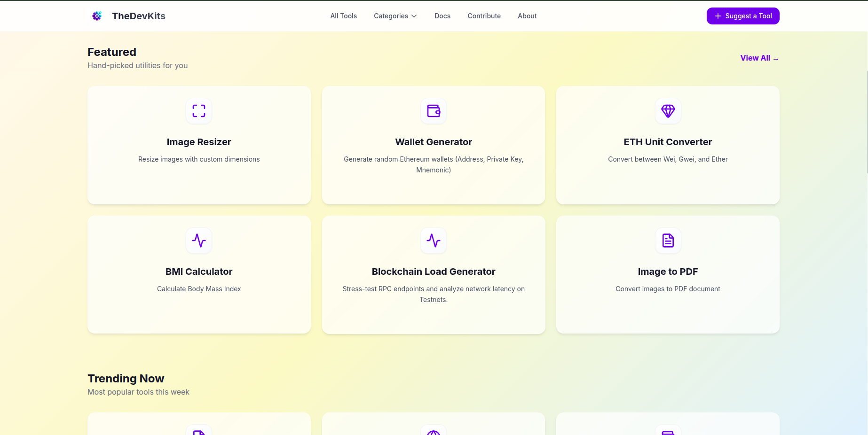Click the BMI Calculator pulse icon

198,241
